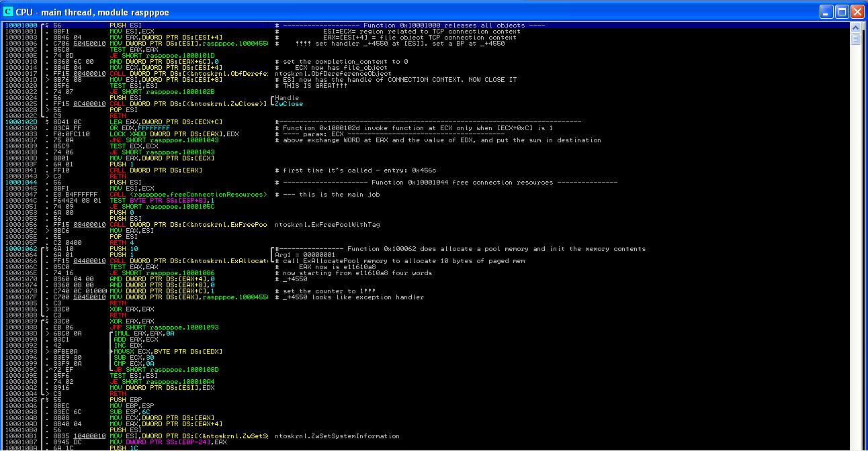Click hex bytes 'E8 B4FFFFFF'
The image size is (868, 451).
[x=75, y=195]
